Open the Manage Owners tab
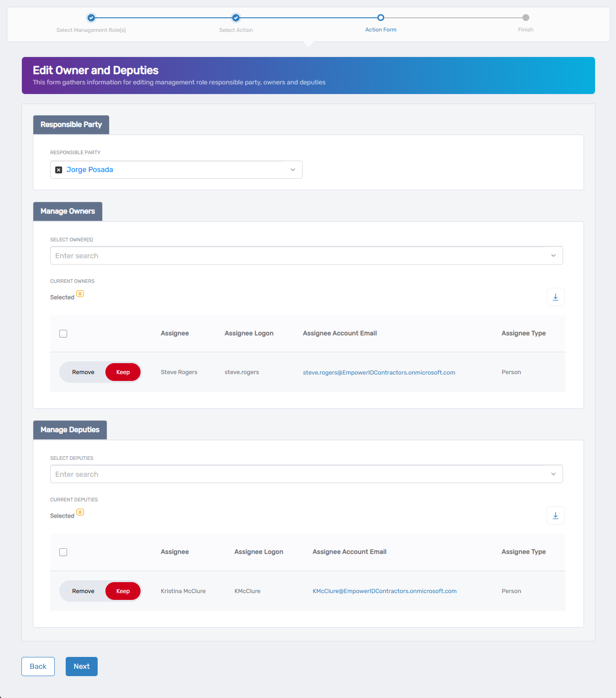 click(x=68, y=211)
